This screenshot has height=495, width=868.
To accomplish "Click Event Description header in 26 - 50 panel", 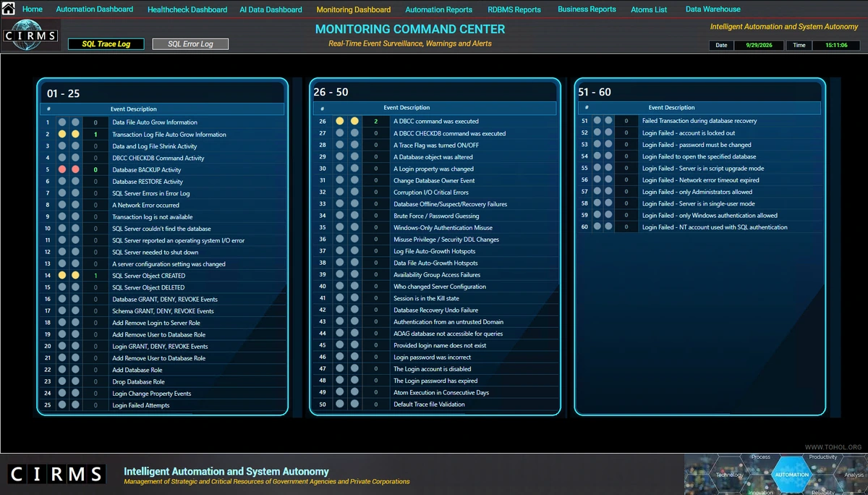I will [x=407, y=108].
